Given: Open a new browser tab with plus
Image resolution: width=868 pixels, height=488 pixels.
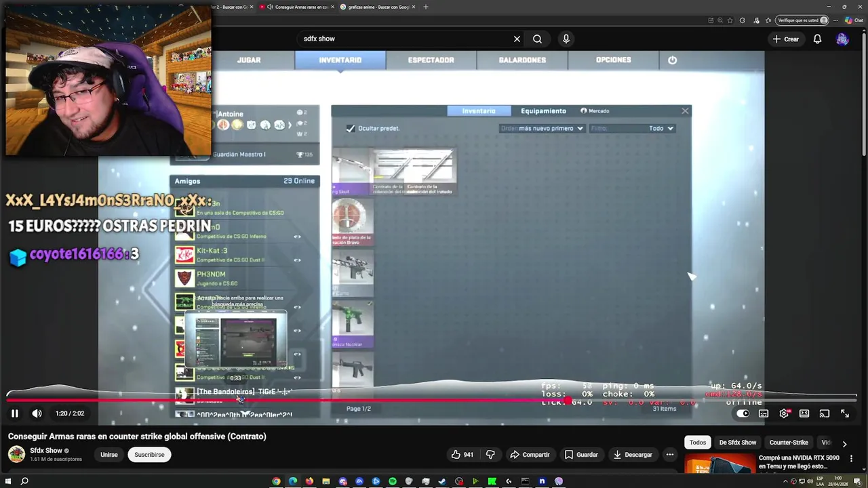Looking at the screenshot, I should click(x=425, y=7).
